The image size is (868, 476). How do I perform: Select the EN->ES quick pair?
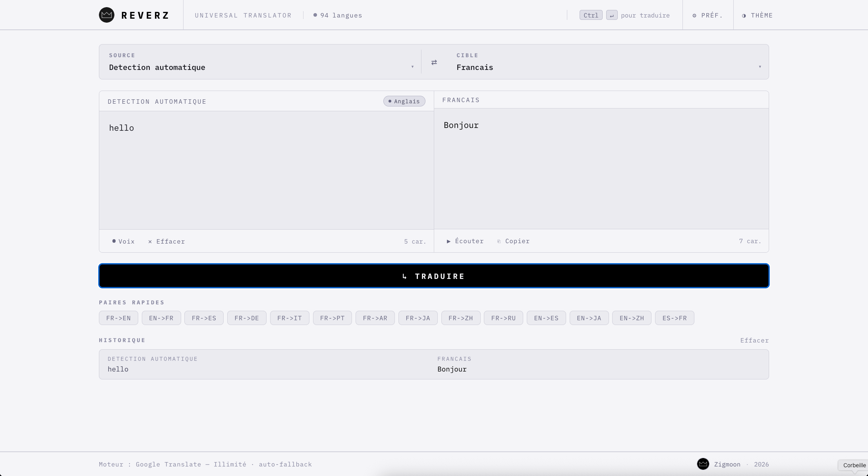coord(546,318)
